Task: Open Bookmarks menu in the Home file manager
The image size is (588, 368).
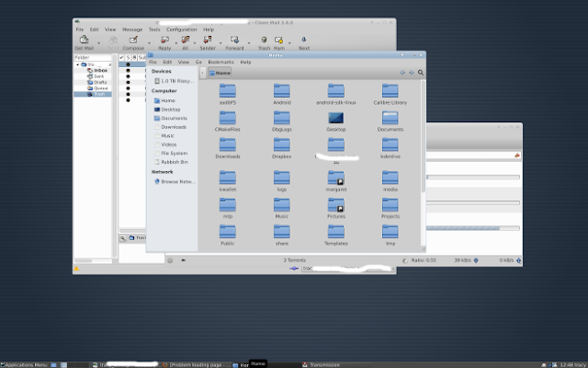Action: point(220,62)
